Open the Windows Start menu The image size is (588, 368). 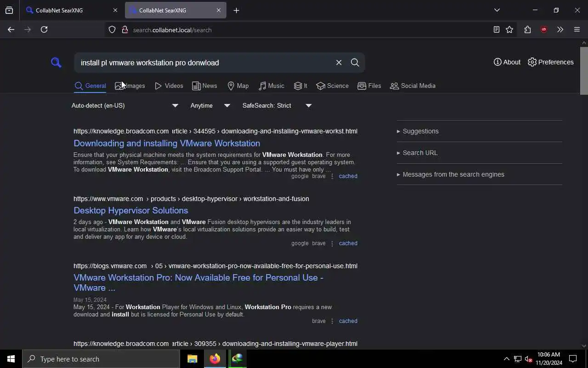(11, 359)
